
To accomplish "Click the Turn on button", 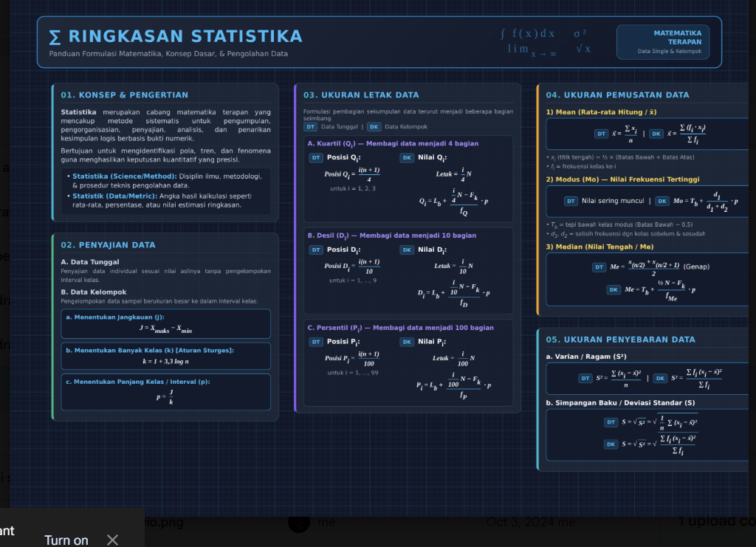I will (x=66, y=540).
